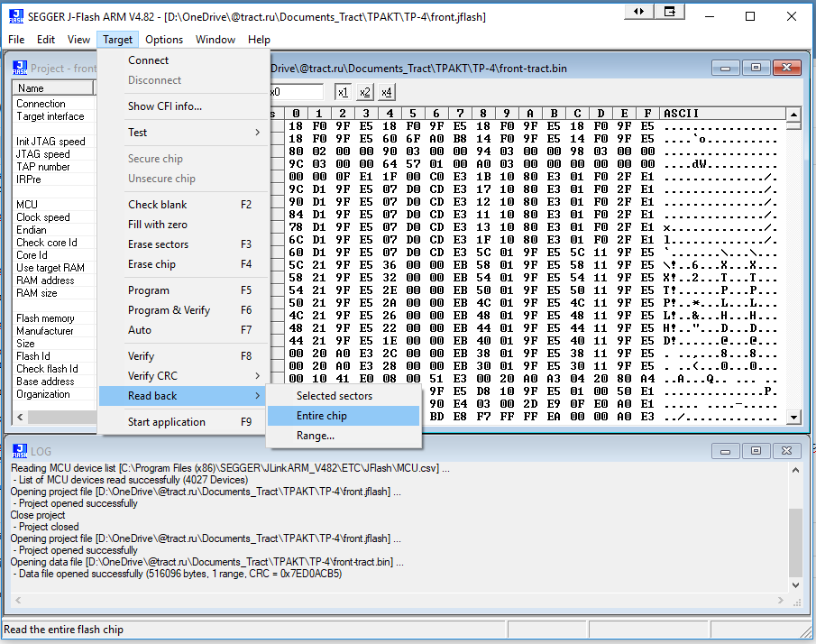The width and height of the screenshot is (816, 644).
Task: Select Erase chip menu entry
Action: pos(183,264)
